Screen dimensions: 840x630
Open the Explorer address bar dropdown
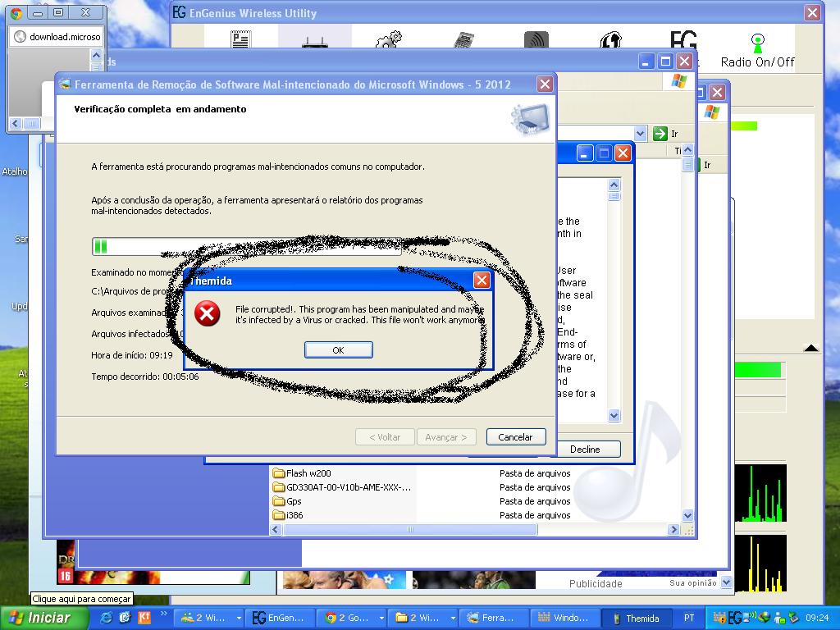click(x=640, y=134)
